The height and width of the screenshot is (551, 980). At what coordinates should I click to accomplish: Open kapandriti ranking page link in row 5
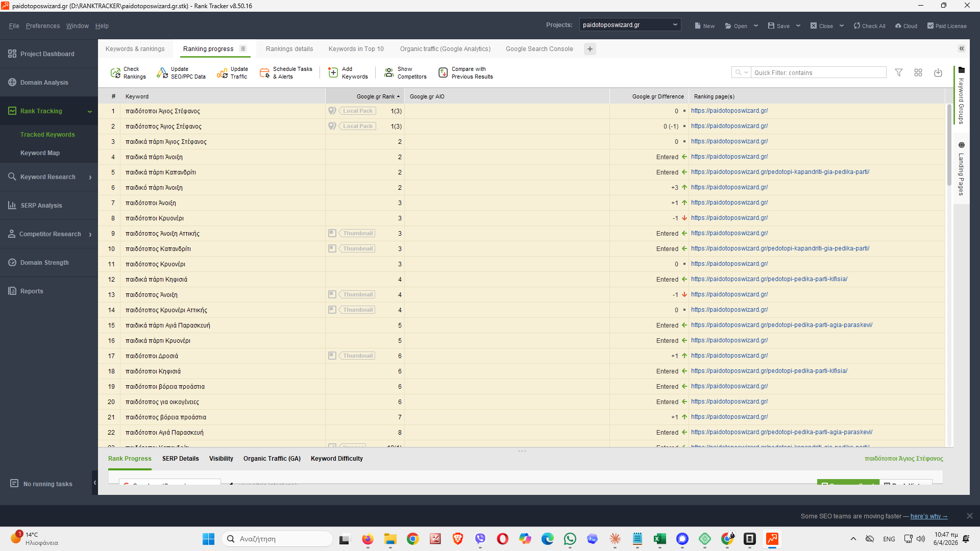780,172
